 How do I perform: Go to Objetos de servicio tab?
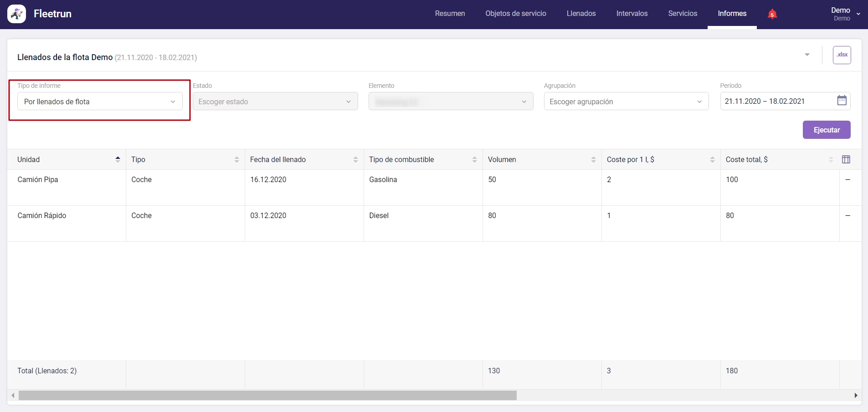coord(515,14)
